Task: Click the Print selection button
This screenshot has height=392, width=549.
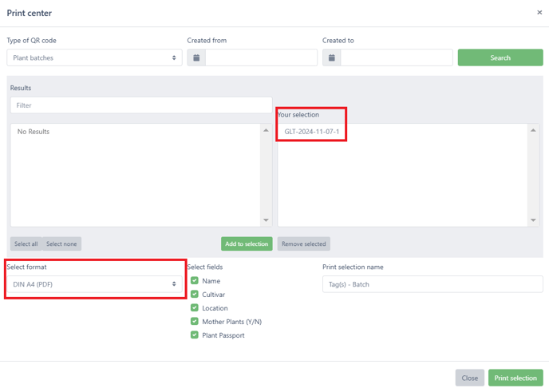Action: (x=515, y=378)
